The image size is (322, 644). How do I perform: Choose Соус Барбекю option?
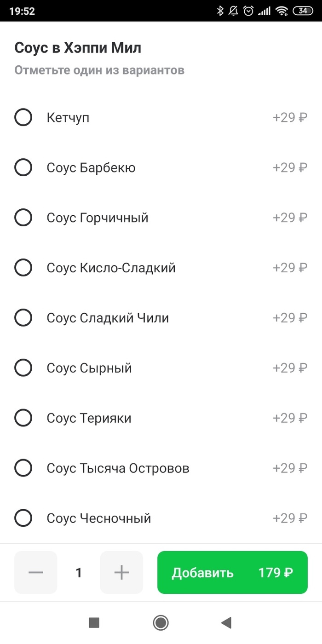(x=23, y=167)
